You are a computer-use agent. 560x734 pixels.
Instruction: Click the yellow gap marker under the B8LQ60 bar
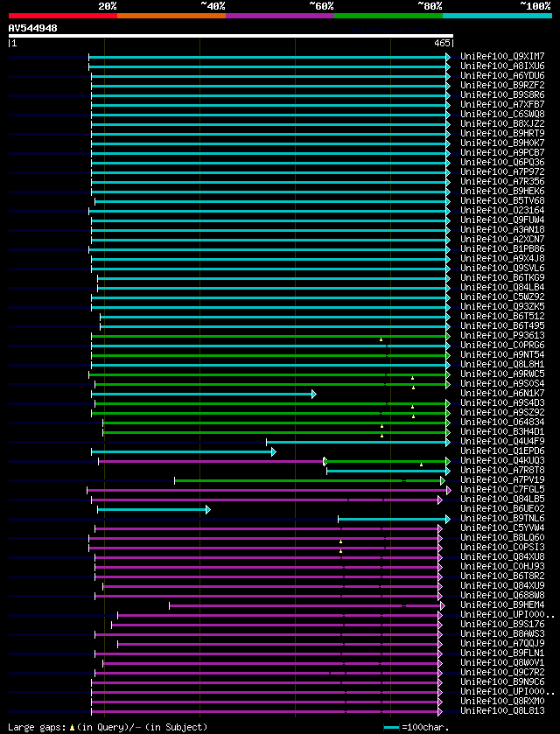pyautogui.click(x=341, y=542)
